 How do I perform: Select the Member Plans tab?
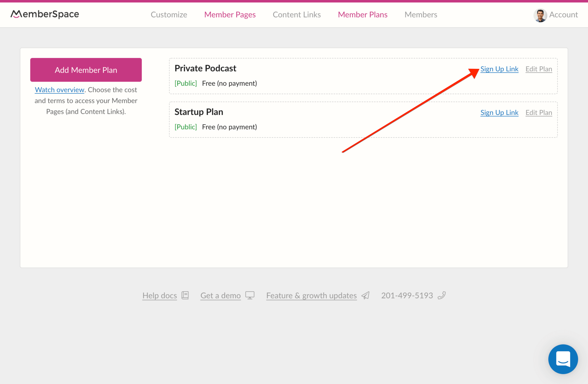click(x=363, y=15)
